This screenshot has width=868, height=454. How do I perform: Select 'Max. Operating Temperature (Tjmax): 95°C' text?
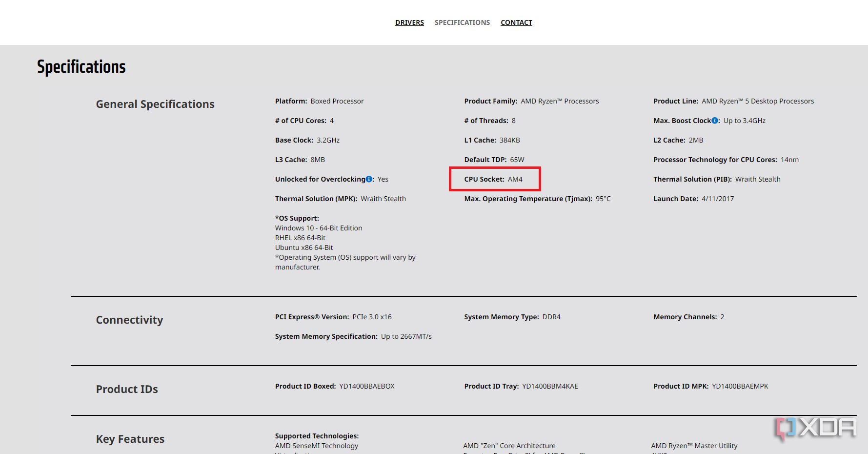coord(537,199)
